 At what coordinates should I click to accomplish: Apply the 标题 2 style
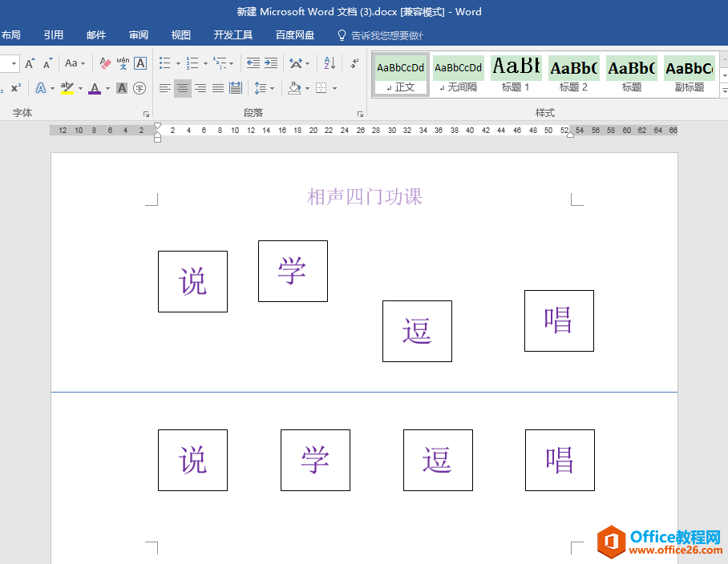pyautogui.click(x=573, y=75)
